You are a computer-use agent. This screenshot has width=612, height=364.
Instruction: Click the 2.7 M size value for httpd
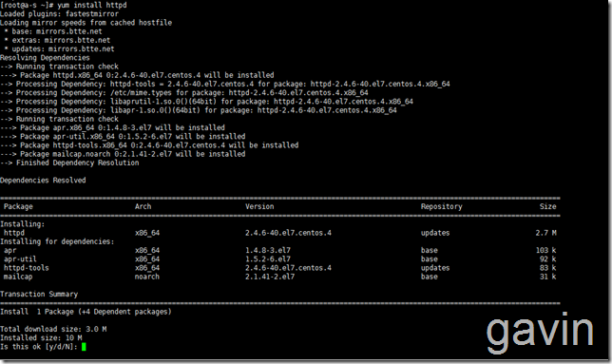[546, 233]
